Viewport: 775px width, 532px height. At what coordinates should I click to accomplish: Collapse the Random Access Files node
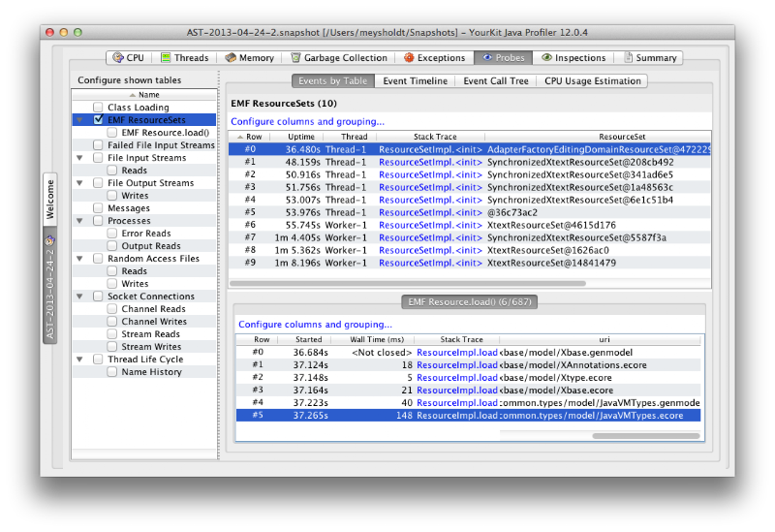(x=79, y=259)
